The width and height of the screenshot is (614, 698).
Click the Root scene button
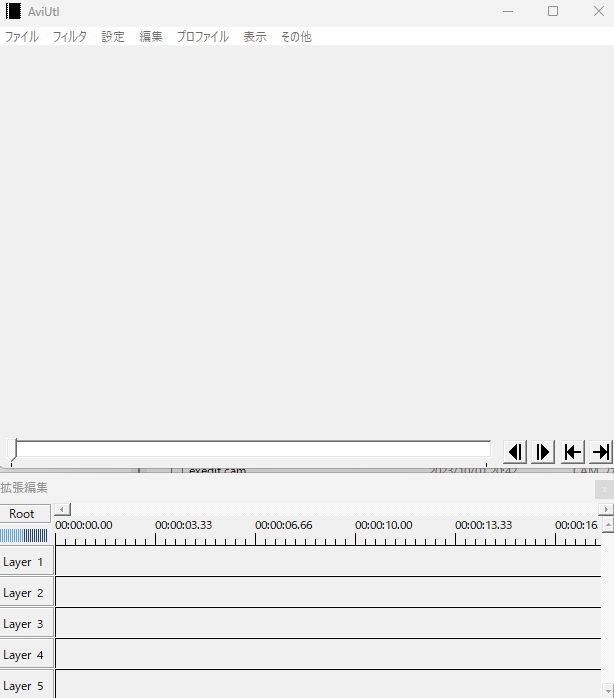tap(23, 514)
